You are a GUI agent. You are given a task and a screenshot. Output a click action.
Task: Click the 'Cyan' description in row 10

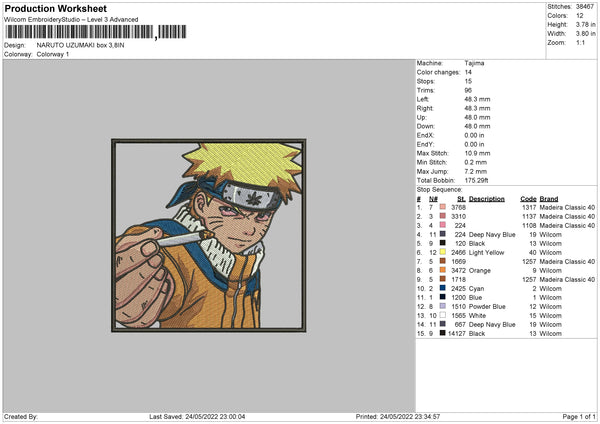[476, 288]
